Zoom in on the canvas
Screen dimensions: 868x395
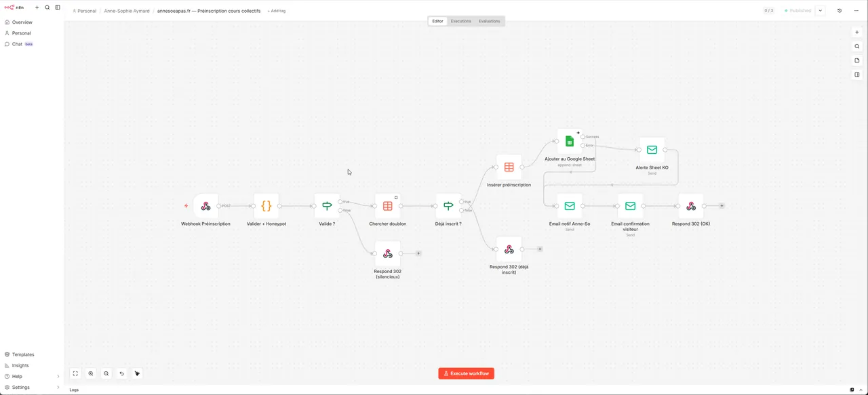(91, 373)
